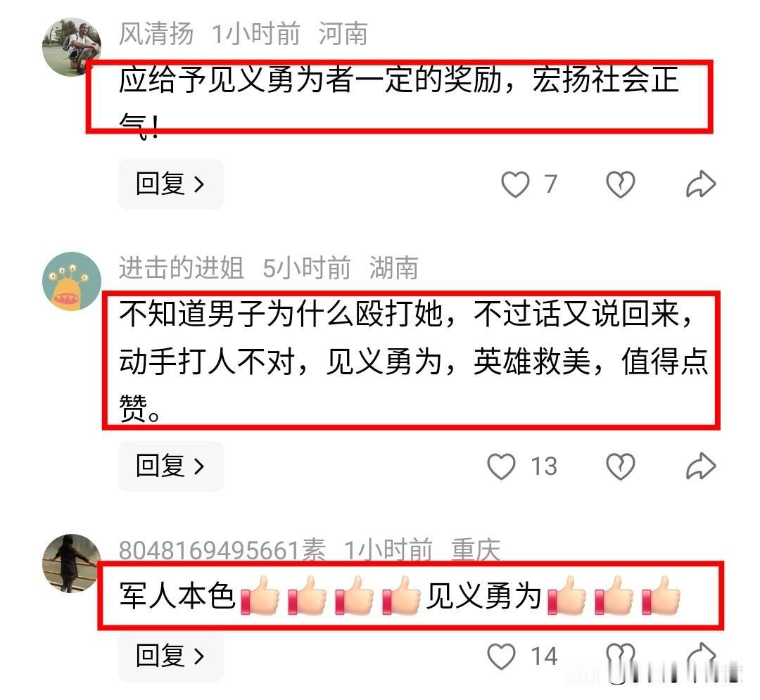Open avatar of user 8048169495661素
Screen dimensions: 760x700
point(72,563)
